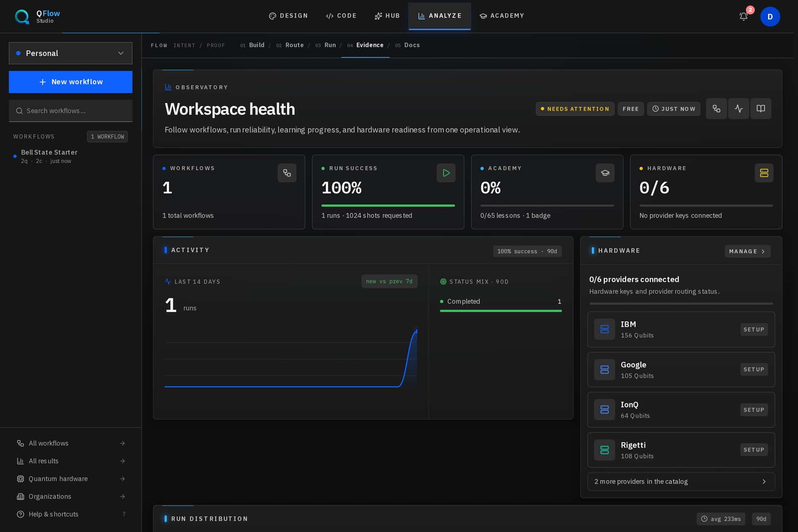Image resolution: width=798 pixels, height=532 pixels.
Task: Click the All results arrow
Action: pos(122,461)
